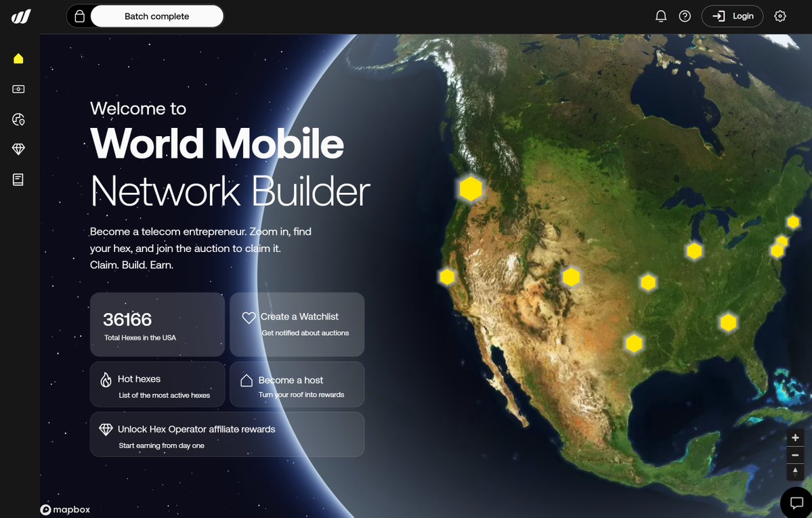The height and width of the screenshot is (518, 812).
Task: Open the Create a Watchlist card
Action: pyautogui.click(x=297, y=324)
